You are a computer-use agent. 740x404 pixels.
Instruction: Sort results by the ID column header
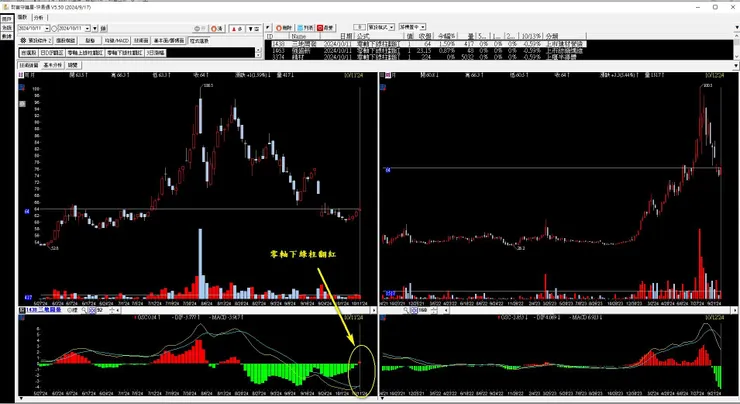tap(276, 36)
